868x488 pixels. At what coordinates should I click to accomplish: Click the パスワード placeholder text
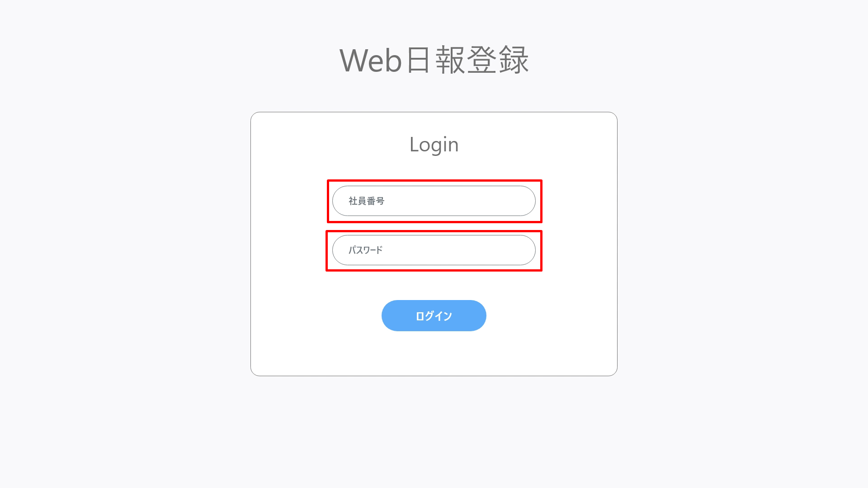pos(365,250)
